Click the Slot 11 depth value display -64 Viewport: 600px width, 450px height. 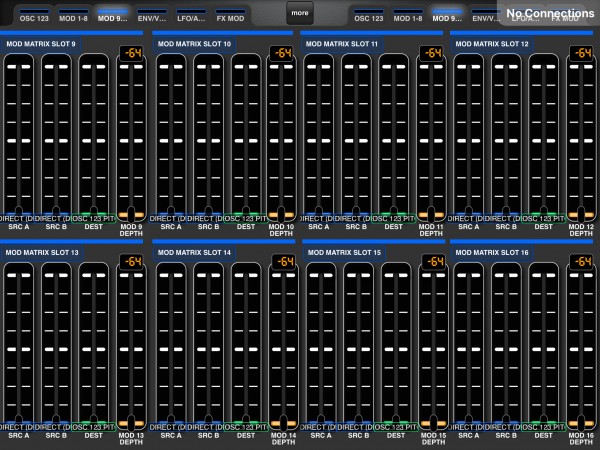[x=432, y=53]
